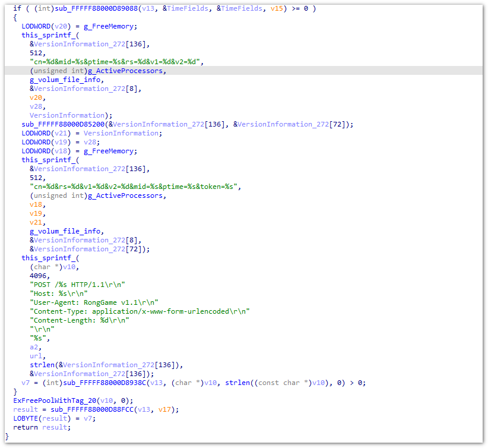Viewport: 488px width, 448px height.
Task: Select the Content-Type urlencoded string
Action: [x=140, y=311]
